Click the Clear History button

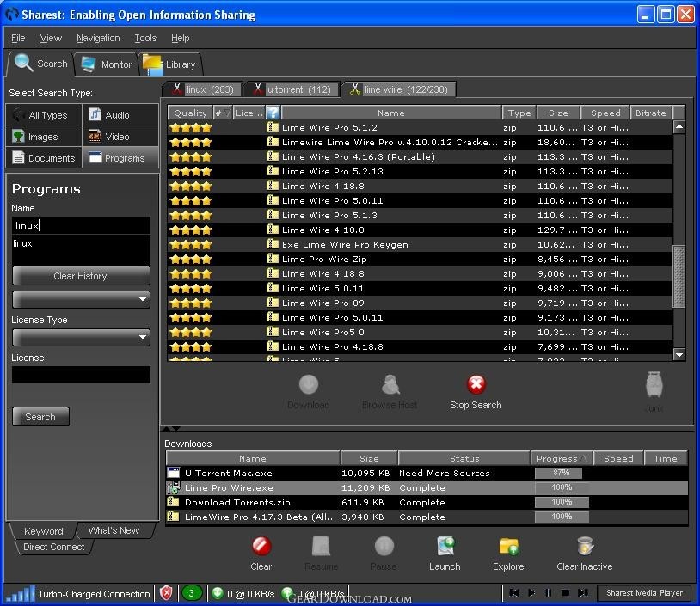pyautogui.click(x=81, y=276)
